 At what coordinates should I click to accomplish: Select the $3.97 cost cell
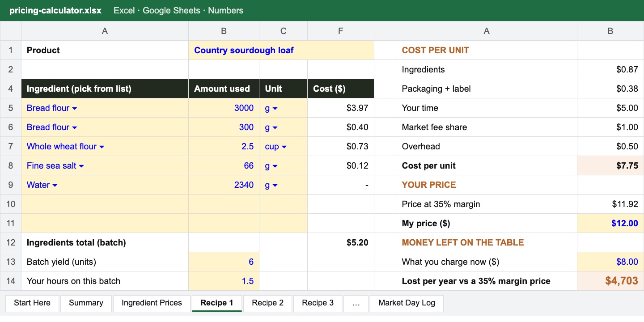(340, 108)
